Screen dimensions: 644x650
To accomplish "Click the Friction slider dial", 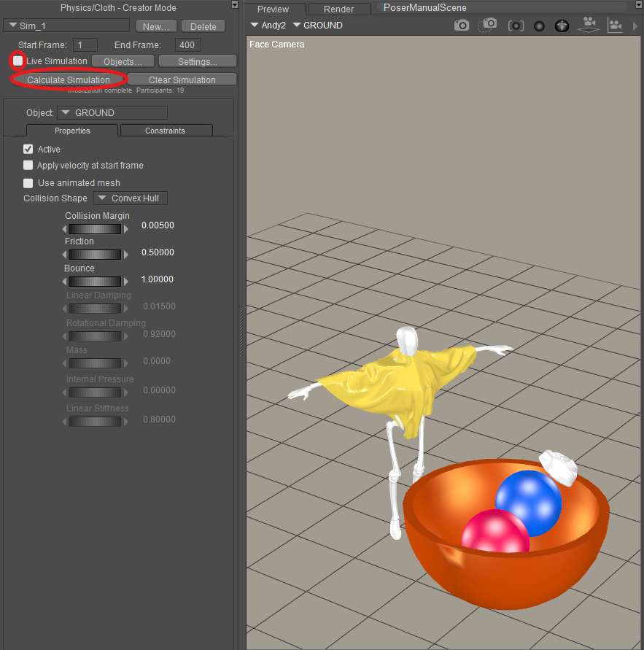I will [95, 255].
